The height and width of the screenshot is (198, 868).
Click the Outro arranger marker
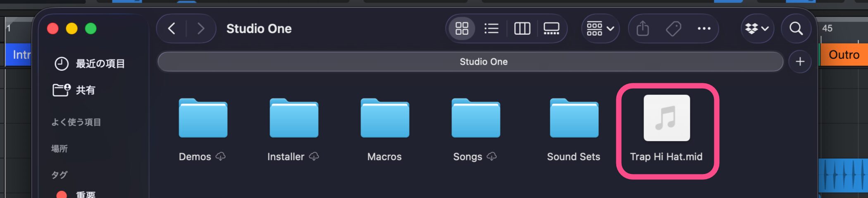pos(844,55)
